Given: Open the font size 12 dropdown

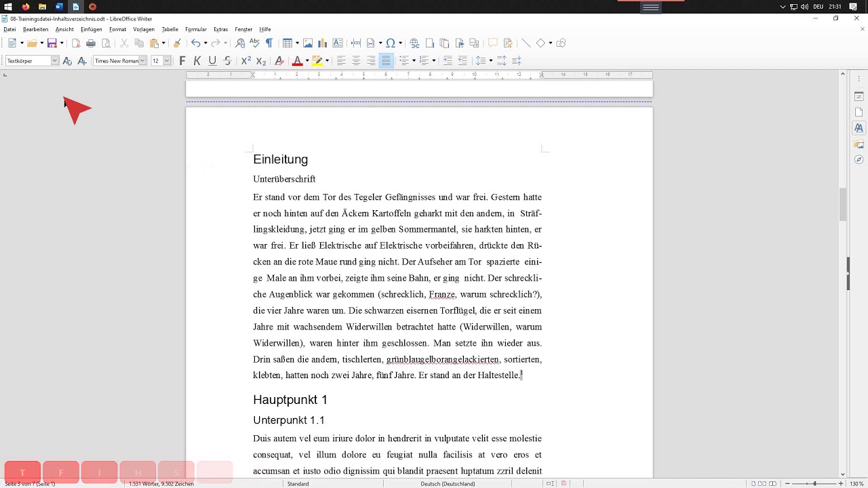Looking at the screenshot, I should 167,61.
